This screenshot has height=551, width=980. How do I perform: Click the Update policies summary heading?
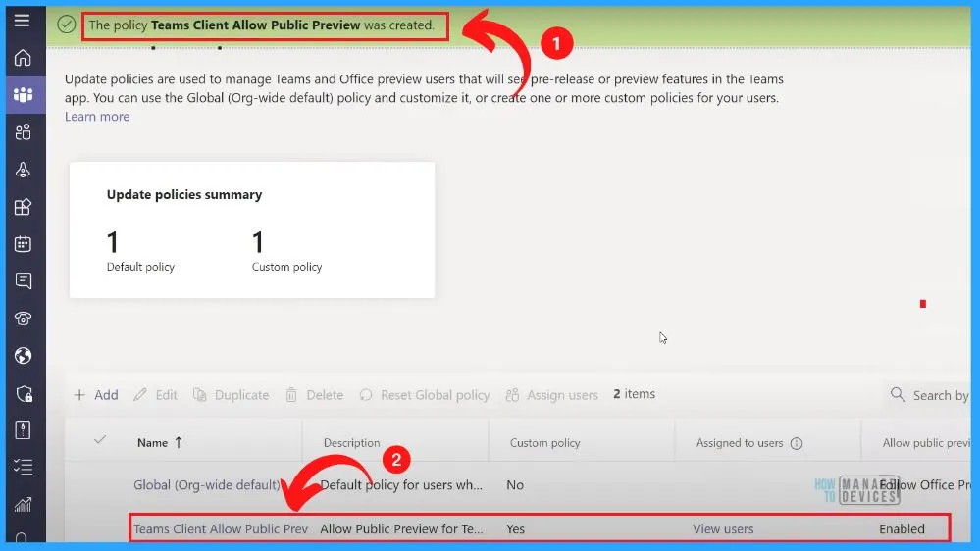click(x=183, y=194)
